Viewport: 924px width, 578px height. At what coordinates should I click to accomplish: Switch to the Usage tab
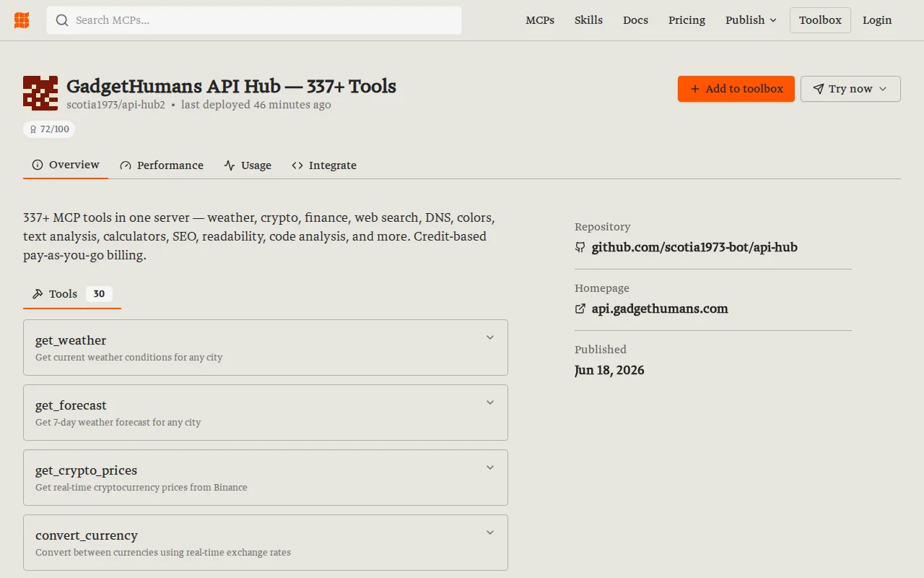point(248,165)
